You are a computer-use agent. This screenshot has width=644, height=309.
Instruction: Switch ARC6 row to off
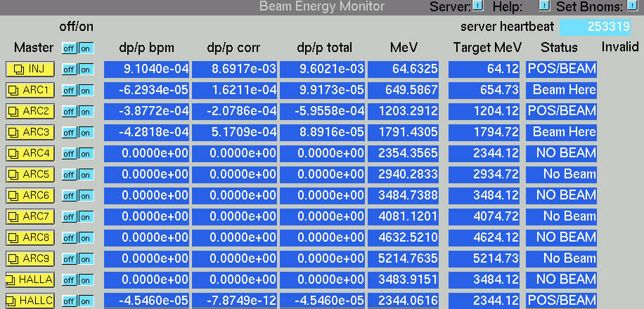click(x=70, y=196)
